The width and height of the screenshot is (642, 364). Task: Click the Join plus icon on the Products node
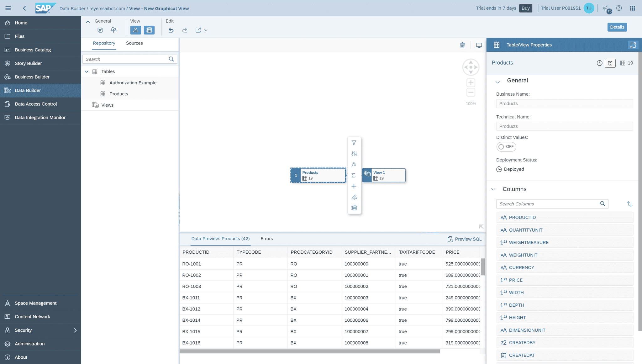354,186
